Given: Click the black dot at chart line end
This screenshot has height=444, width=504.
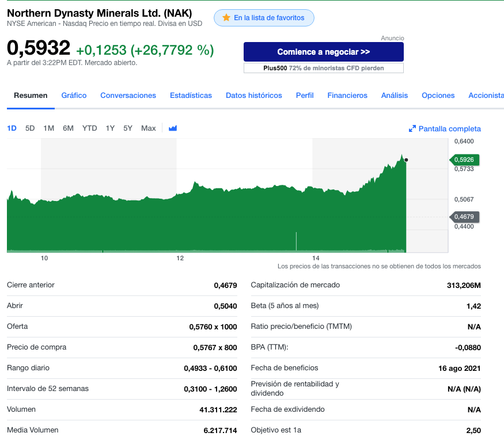Looking at the screenshot, I should 406,160.
